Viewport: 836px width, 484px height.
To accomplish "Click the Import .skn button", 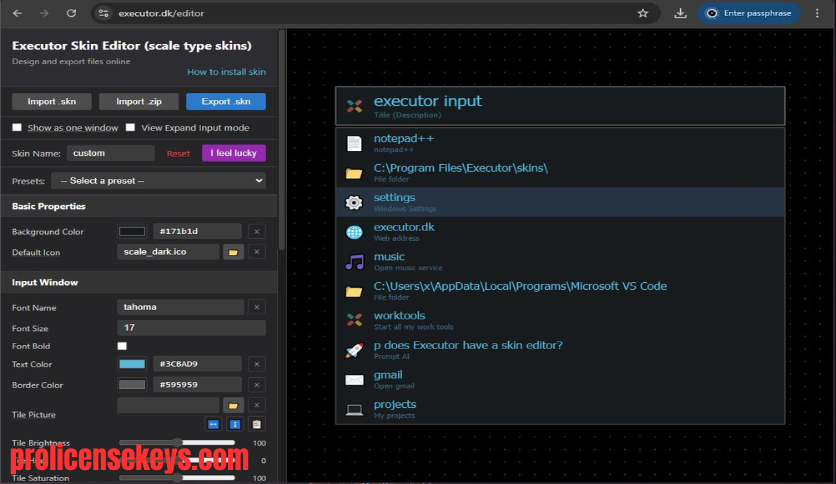I will click(52, 101).
